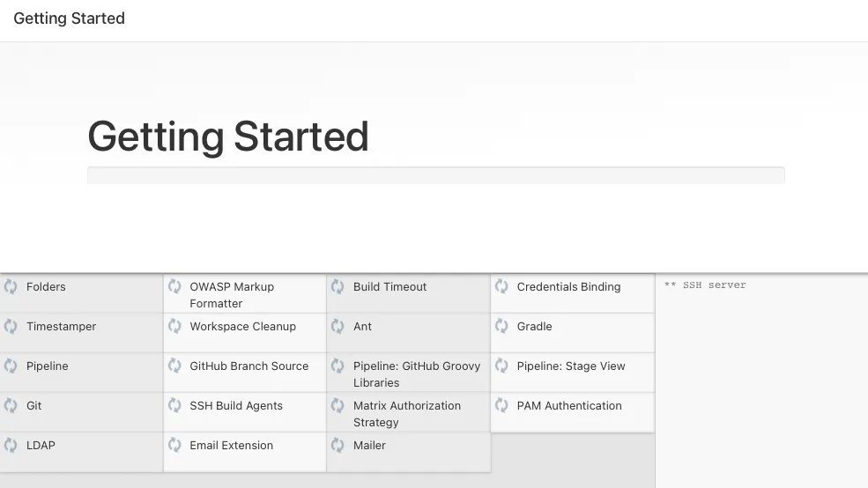Click the Matrix Authorization Strategy entry
Viewport: 868px width, 488px height.
click(x=406, y=414)
